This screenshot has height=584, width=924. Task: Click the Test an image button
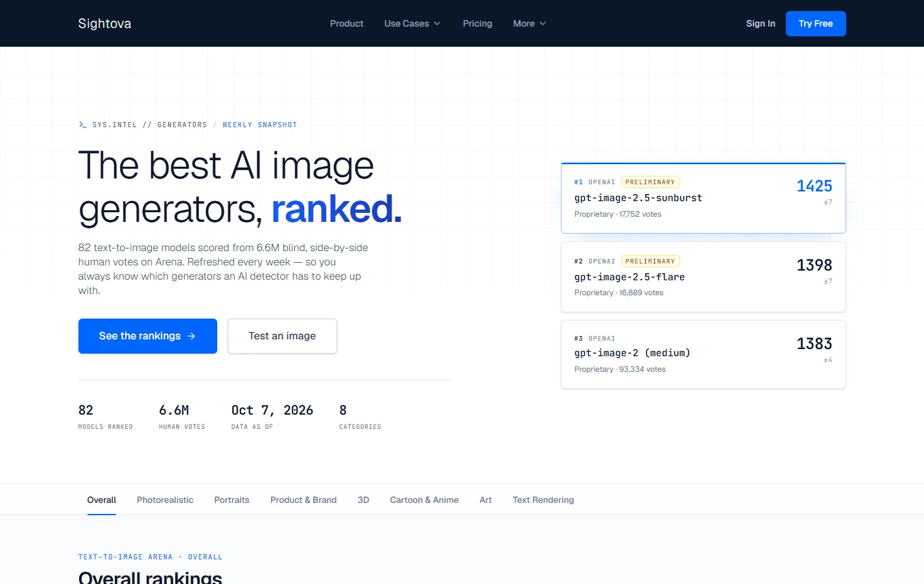(x=282, y=336)
